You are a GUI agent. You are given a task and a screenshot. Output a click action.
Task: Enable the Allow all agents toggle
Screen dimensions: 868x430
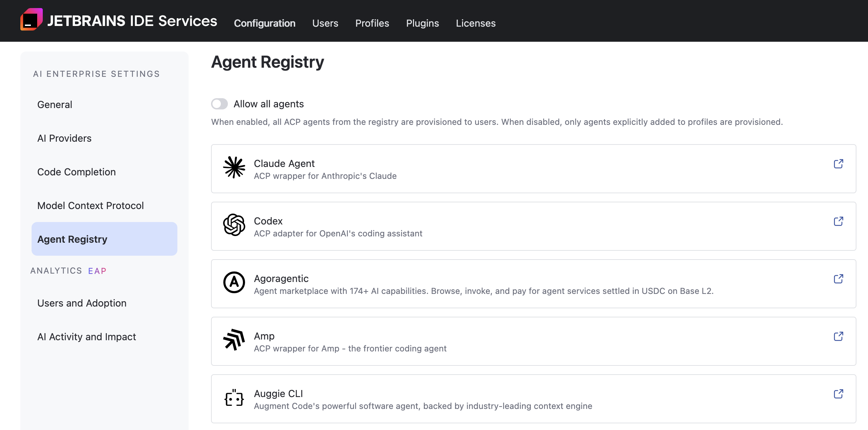[x=219, y=104]
